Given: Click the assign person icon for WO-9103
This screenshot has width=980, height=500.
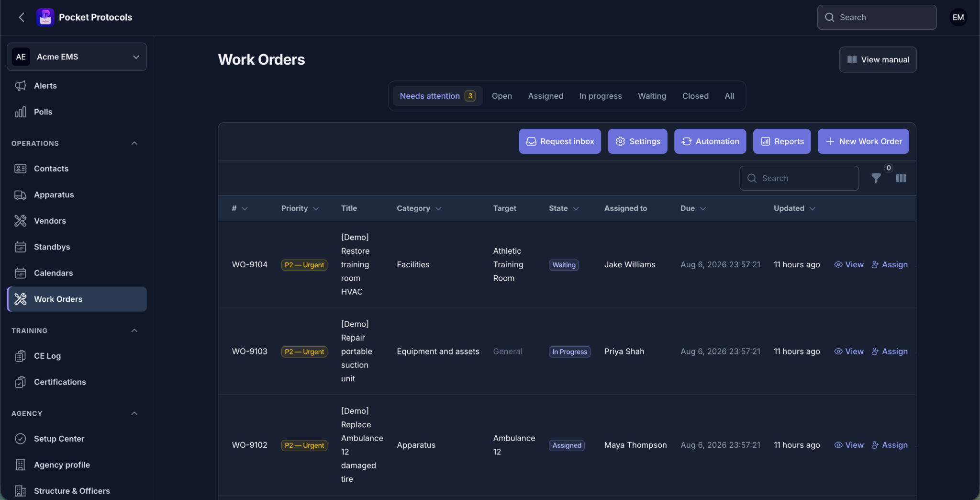Looking at the screenshot, I should pos(875,352).
